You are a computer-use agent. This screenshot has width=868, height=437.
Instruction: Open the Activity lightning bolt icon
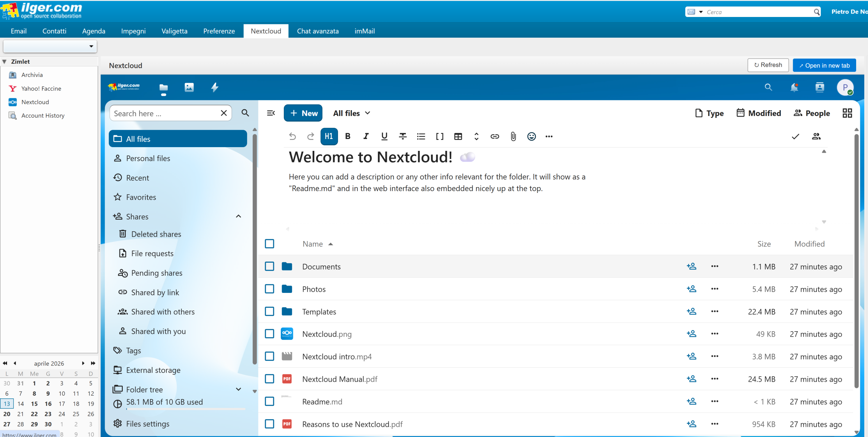[215, 87]
